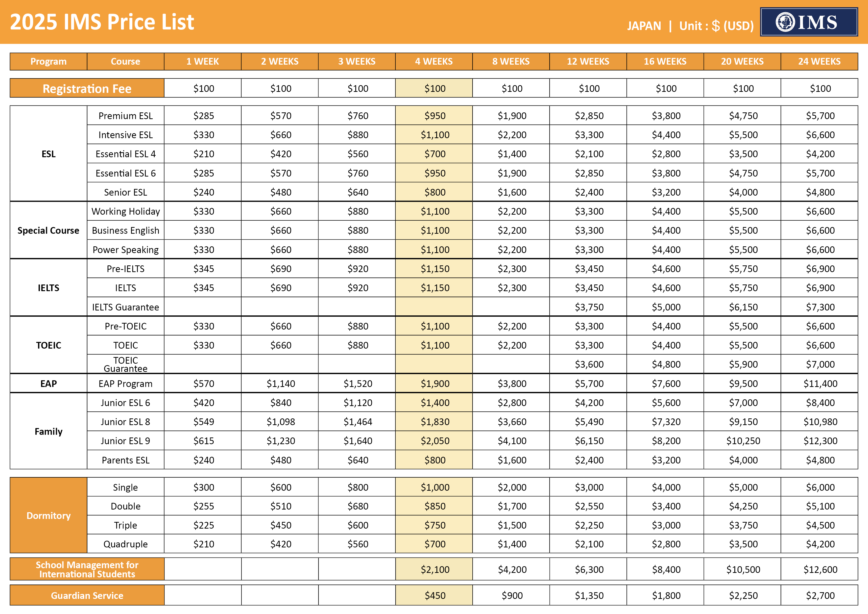Screen dimensions: 868x614
Task: Select the Premium ESL course name
Action: 125,116
